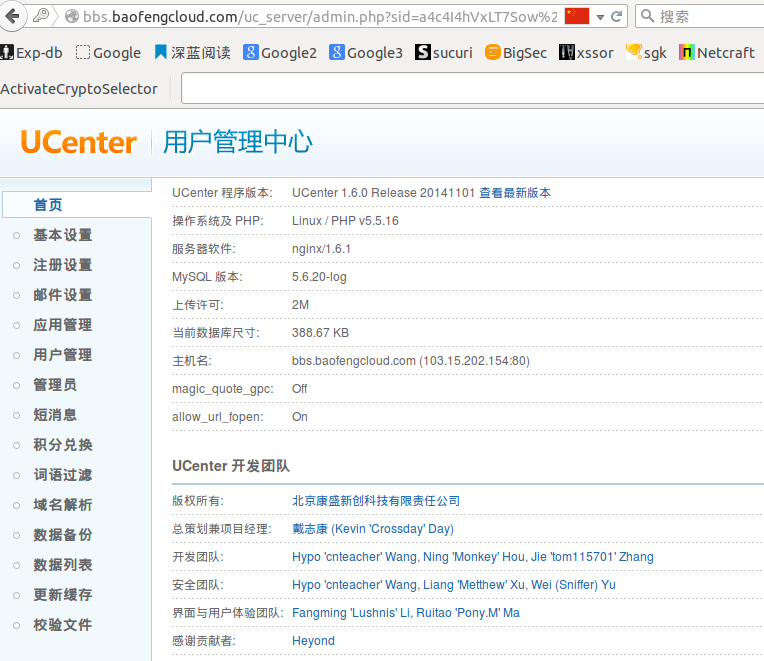Click 戴志康 (Kevin 'Crossday' Day) link
The height and width of the screenshot is (661, 764).
pos(373,529)
